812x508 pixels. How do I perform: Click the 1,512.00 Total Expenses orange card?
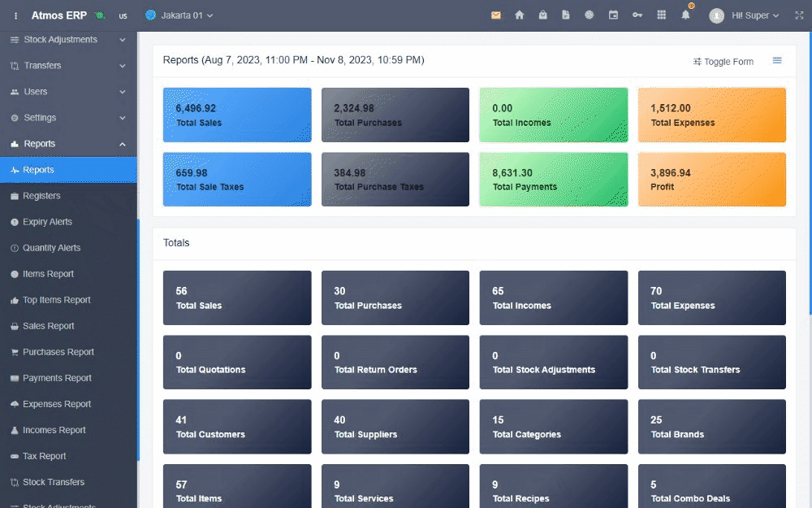pos(712,115)
